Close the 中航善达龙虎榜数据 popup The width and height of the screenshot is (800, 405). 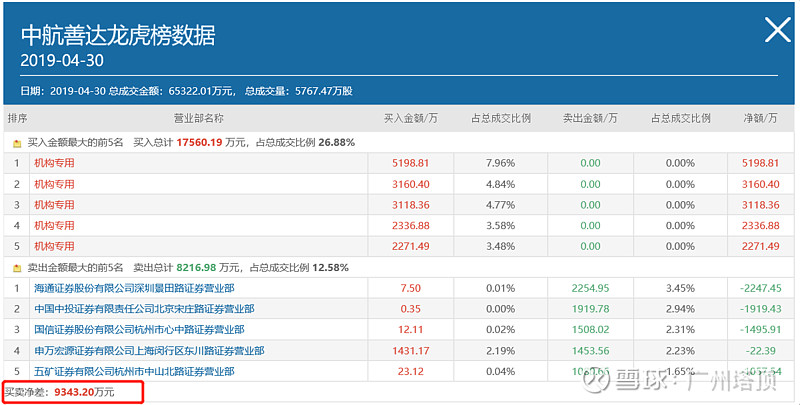(777, 31)
